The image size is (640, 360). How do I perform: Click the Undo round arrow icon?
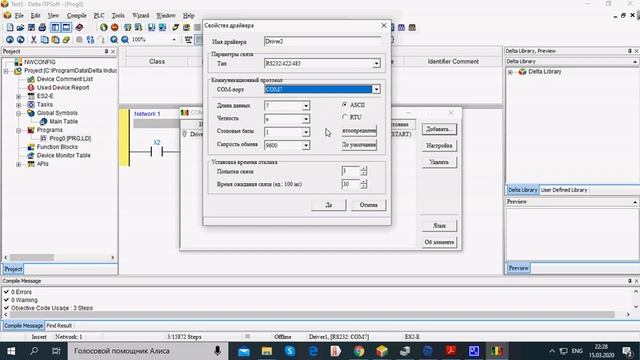(x=9, y=40)
